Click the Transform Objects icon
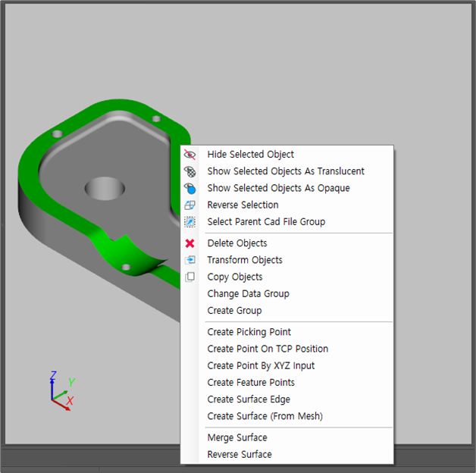This screenshot has width=476, height=473. coord(190,260)
